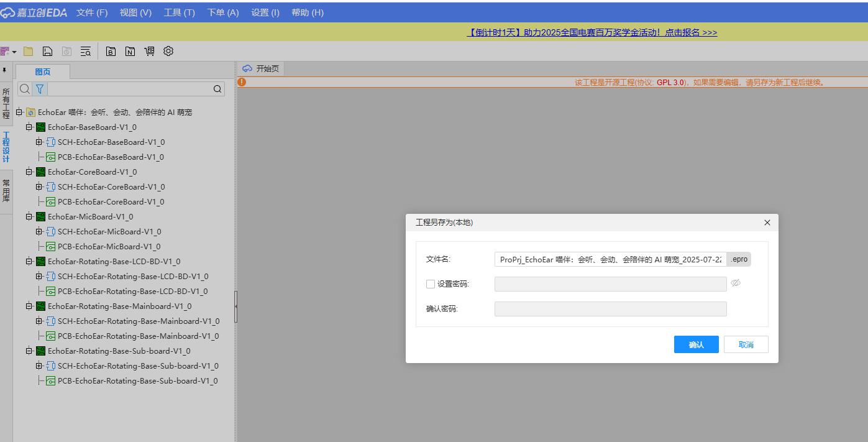Open settings via the gear icon
Screen dimensions: 868x442
168,52
